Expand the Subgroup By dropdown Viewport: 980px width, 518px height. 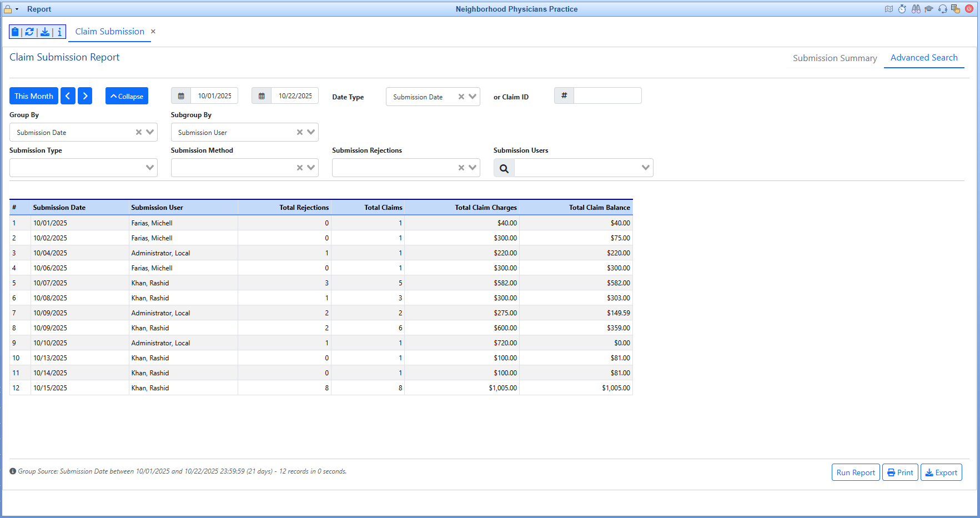pyautogui.click(x=311, y=132)
